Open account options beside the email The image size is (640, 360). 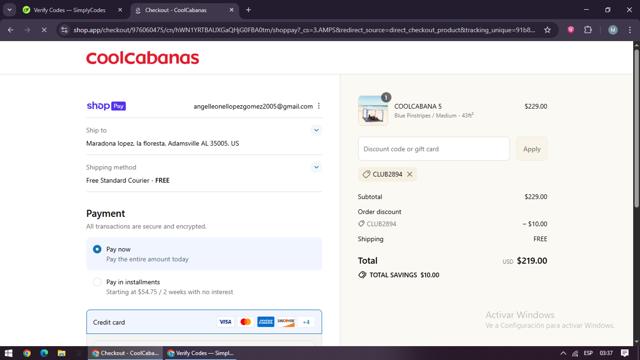pos(319,106)
